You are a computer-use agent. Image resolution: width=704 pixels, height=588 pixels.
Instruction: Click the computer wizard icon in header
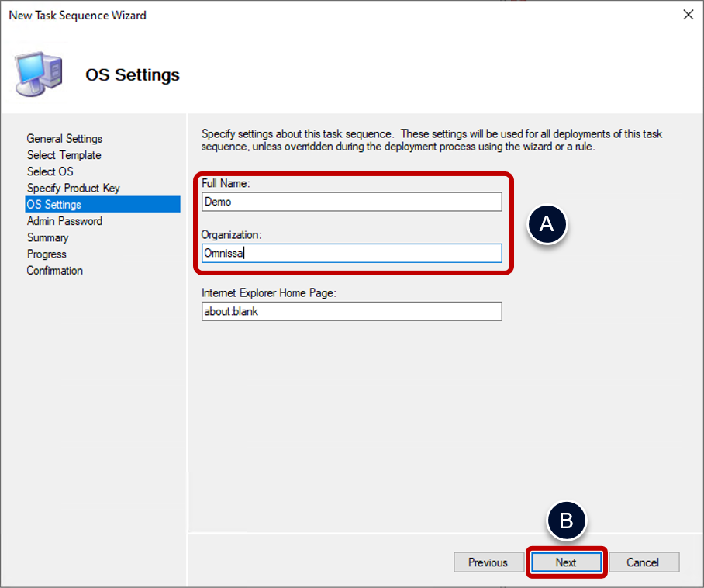click(38, 74)
